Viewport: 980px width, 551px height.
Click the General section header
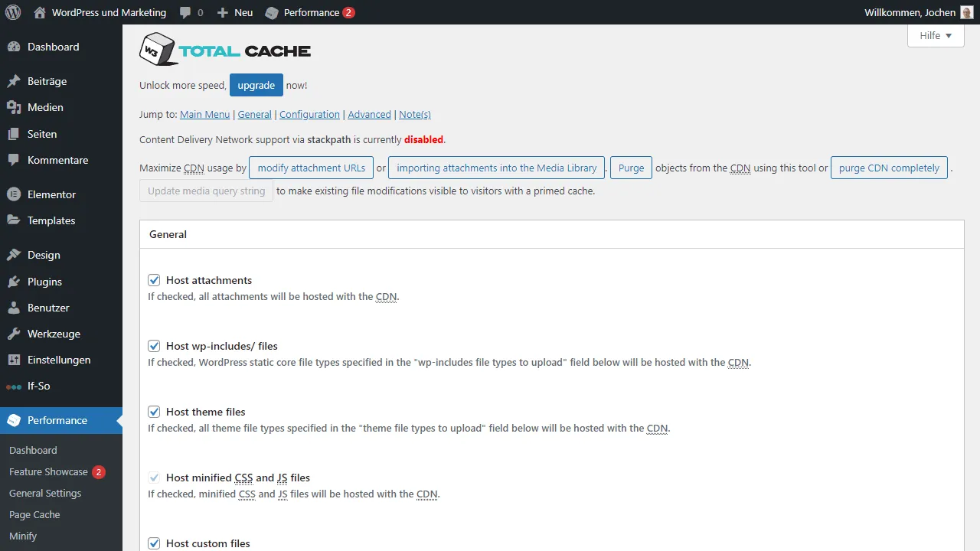point(551,234)
